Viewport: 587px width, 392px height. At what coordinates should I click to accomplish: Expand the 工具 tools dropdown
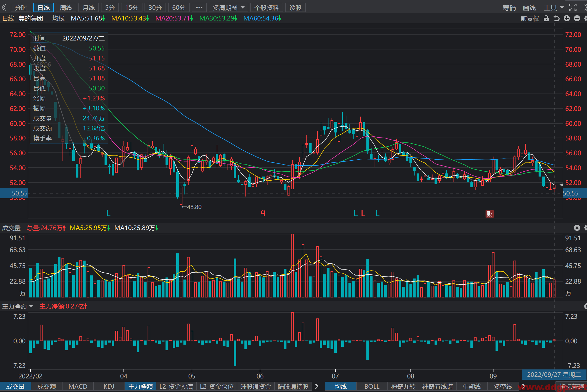coord(554,8)
